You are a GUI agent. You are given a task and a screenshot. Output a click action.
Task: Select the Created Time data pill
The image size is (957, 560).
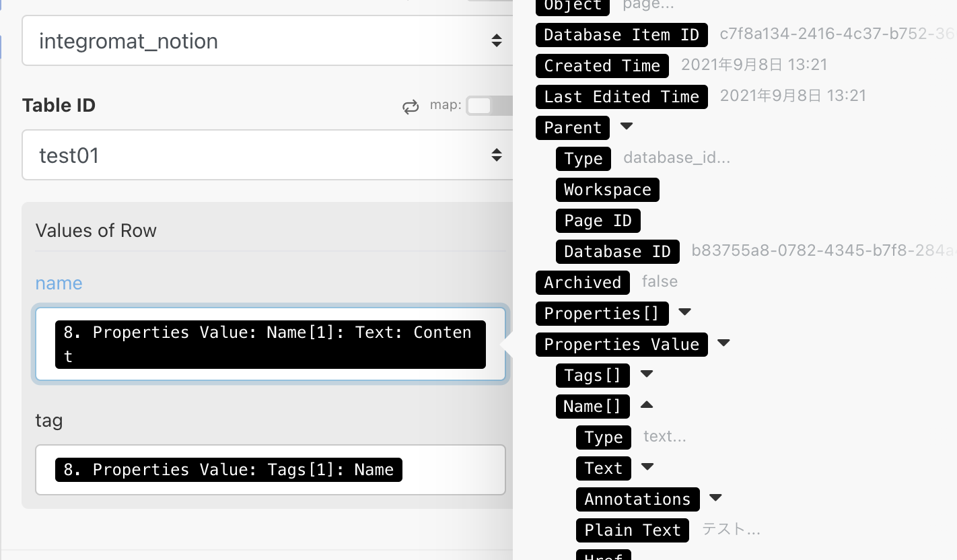coord(602,65)
